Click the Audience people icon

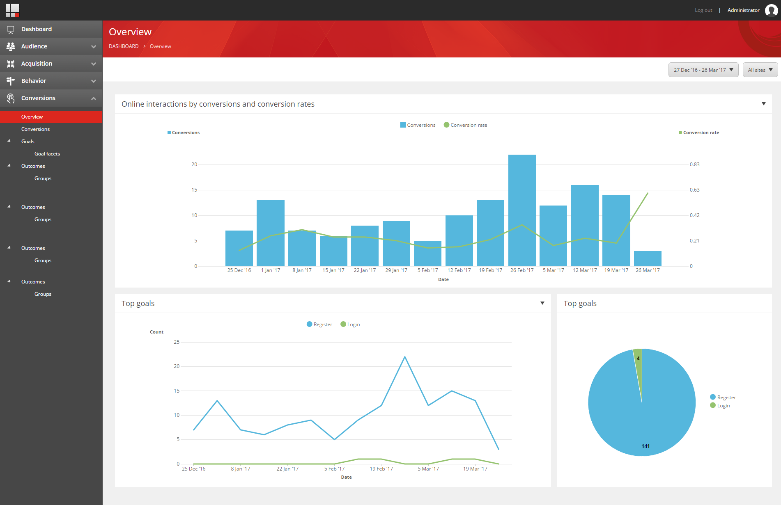pyautogui.click(x=10, y=46)
